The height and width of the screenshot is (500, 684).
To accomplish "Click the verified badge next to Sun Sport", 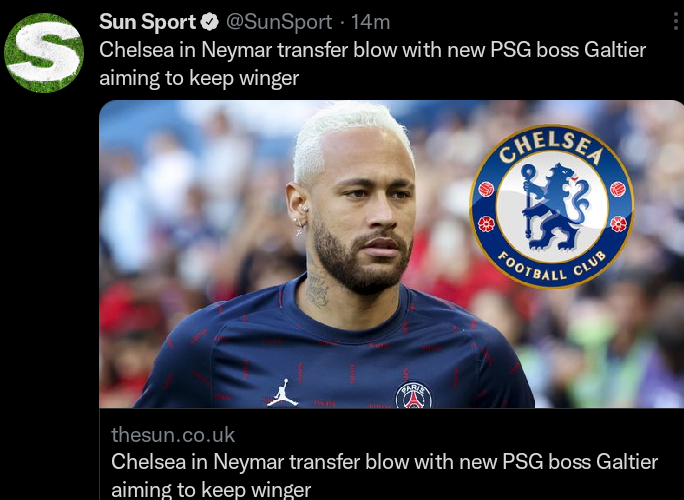I will click(210, 22).
